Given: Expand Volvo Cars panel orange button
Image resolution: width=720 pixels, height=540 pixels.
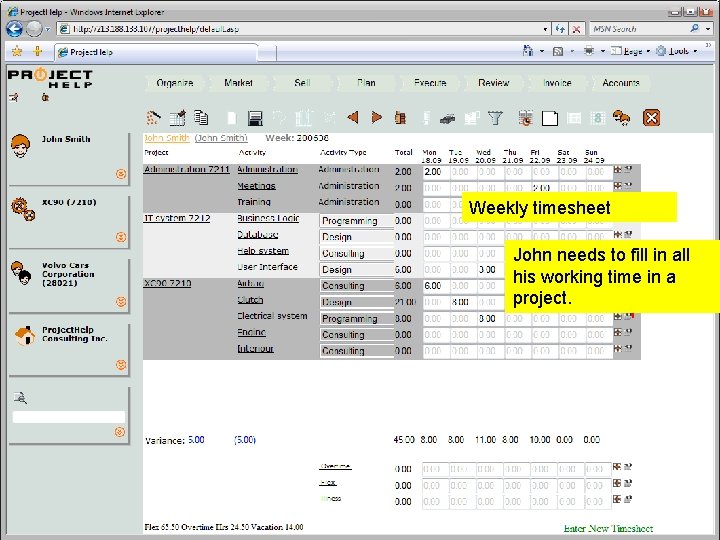Looking at the screenshot, I should [121, 302].
